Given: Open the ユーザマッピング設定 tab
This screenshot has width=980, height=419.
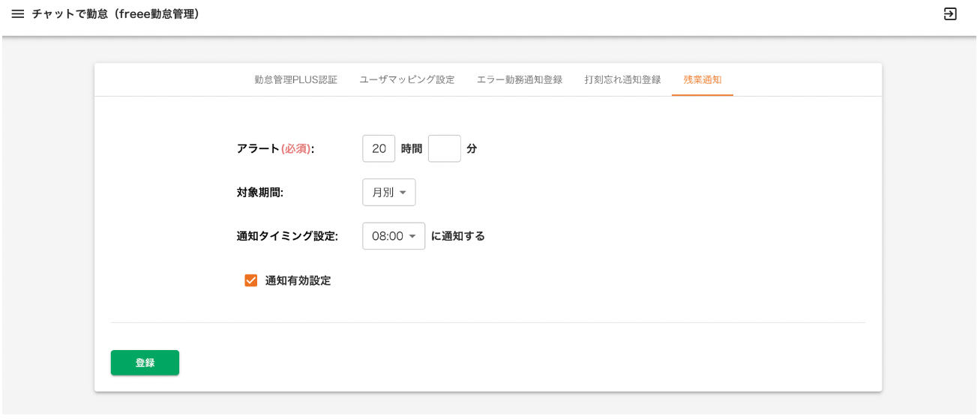Looking at the screenshot, I should pyautogui.click(x=407, y=79).
